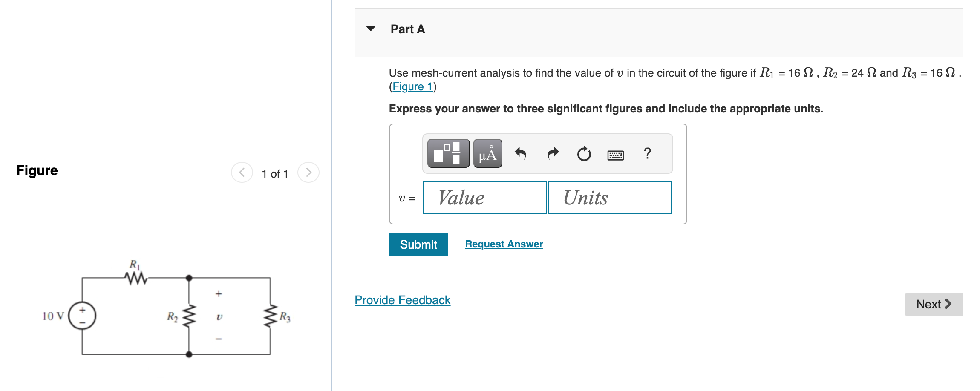Click the Value input field
This screenshot has height=391, width=980.
pyautogui.click(x=484, y=197)
